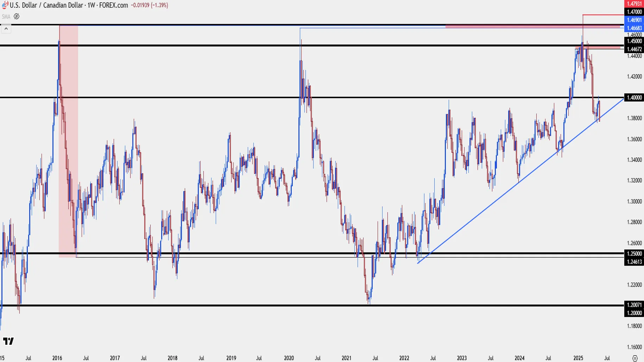Click the 1.28000 price axis tick

tap(634, 222)
